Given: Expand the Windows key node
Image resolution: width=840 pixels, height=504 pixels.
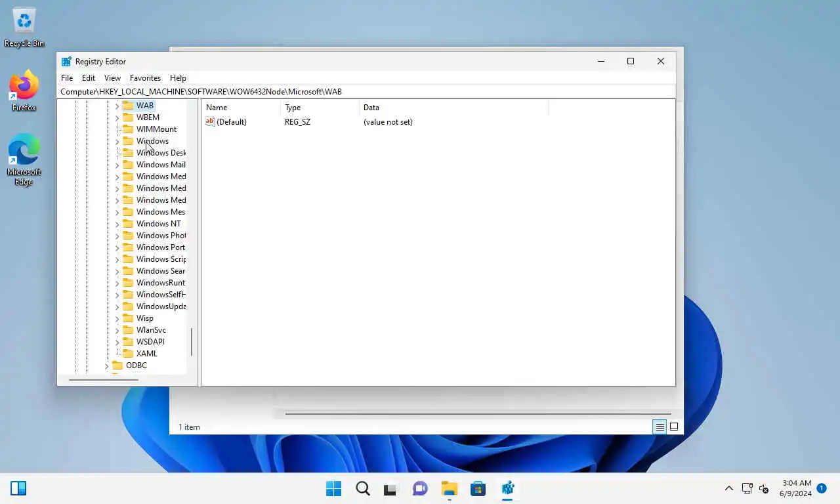Looking at the screenshot, I should pos(117,141).
